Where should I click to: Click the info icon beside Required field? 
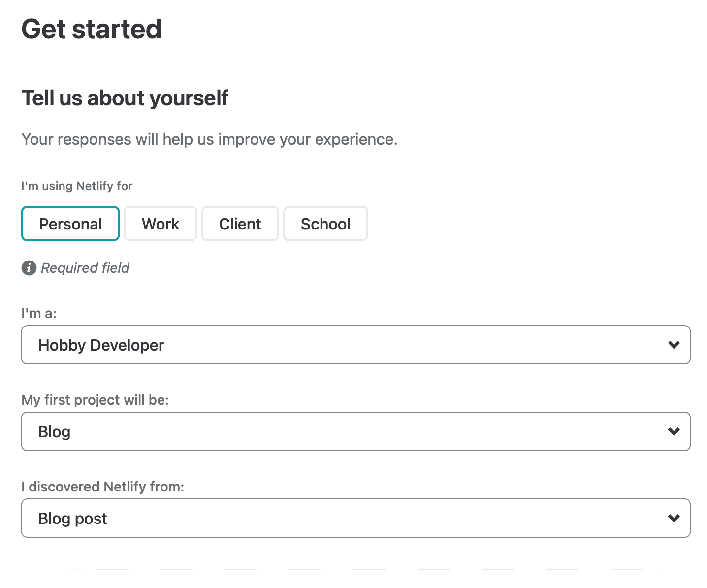(x=29, y=268)
